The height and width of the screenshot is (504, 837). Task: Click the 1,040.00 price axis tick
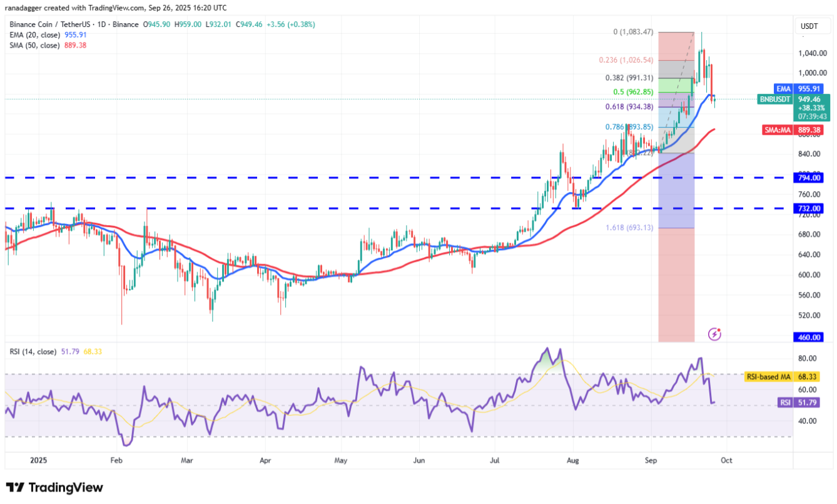pyautogui.click(x=814, y=53)
